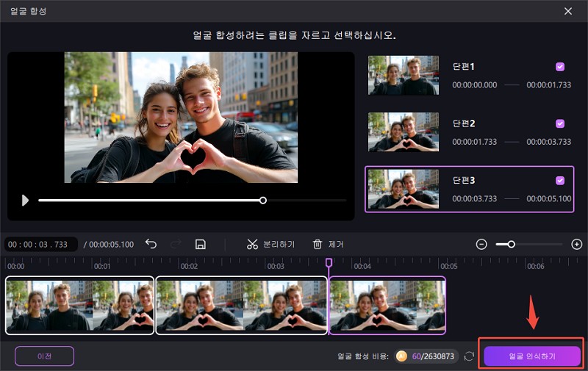Refresh the AI credits balance icon
This screenshot has height=371, width=588.
[x=469, y=356]
